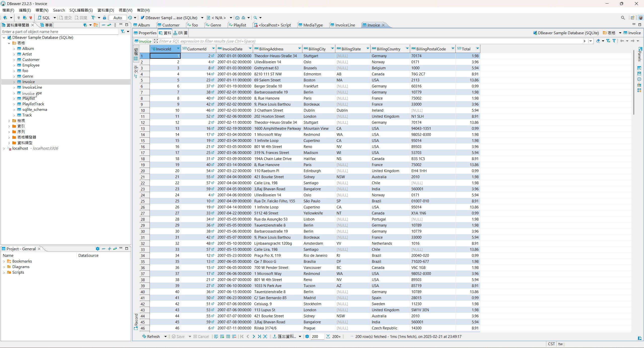Image resolution: width=644 pixels, height=348 pixels.
Task: Open the dashboard gauge icon
Action: [237, 18]
